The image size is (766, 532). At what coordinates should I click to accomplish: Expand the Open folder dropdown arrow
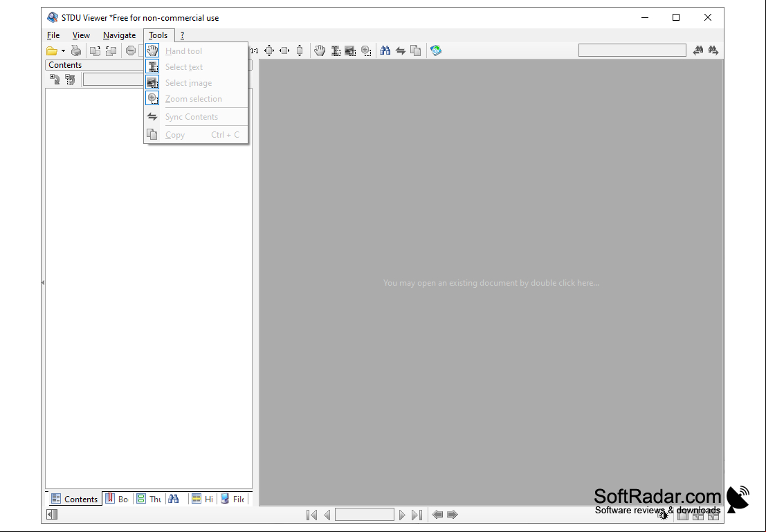coord(63,51)
